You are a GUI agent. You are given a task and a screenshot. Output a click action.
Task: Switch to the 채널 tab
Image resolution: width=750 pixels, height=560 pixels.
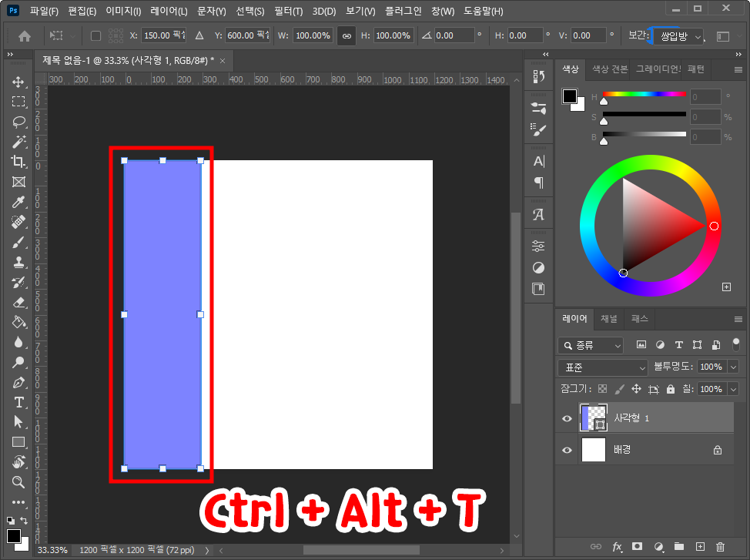coord(608,319)
